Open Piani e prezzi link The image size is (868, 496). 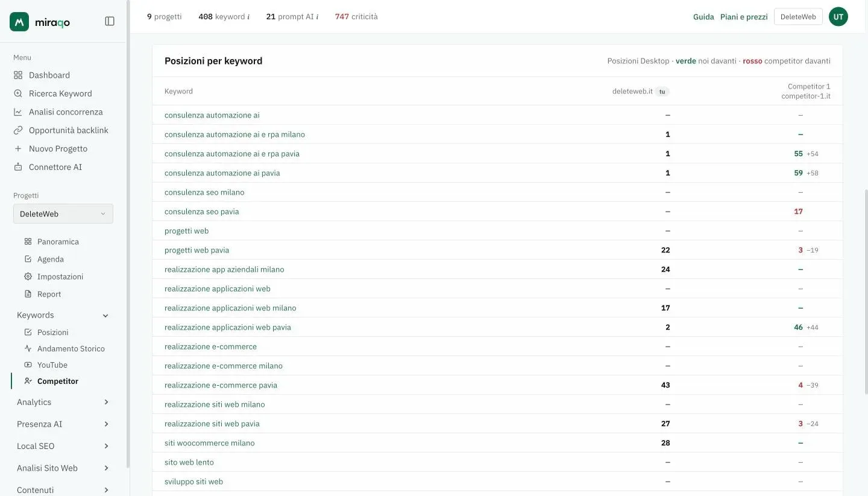[744, 17]
